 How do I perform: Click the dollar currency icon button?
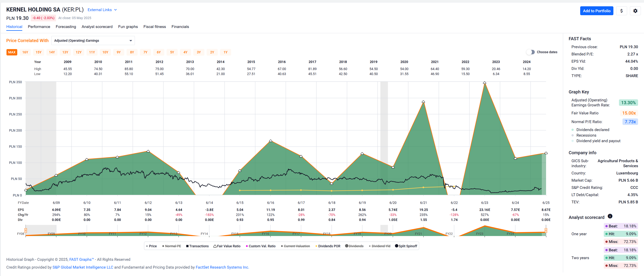pos(621,11)
